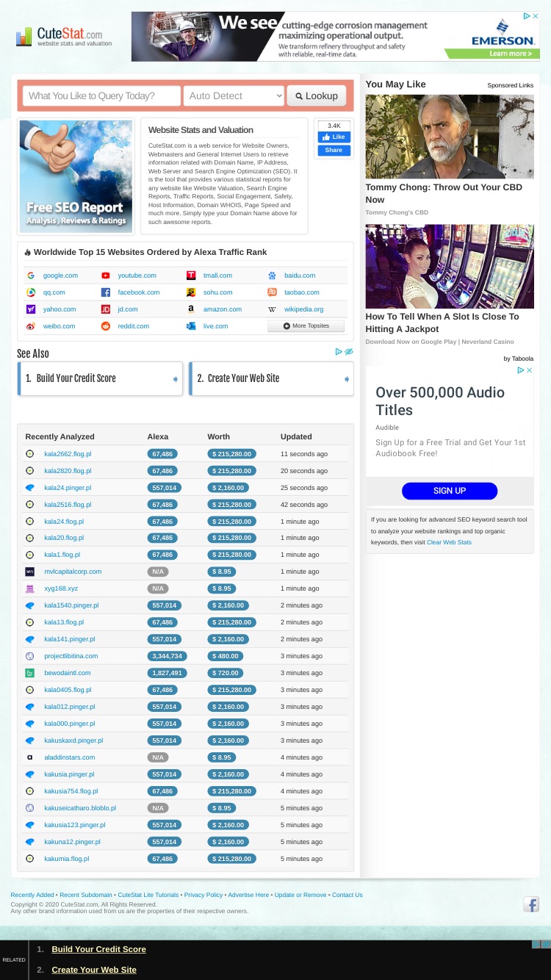Click the Baidu paw favicon icon
The image size is (551, 980).
[272, 275]
